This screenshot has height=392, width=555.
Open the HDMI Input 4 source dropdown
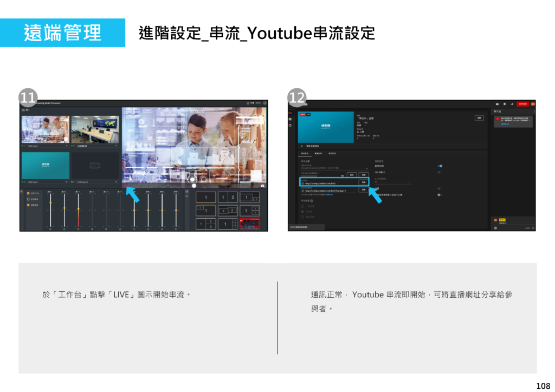116,182
